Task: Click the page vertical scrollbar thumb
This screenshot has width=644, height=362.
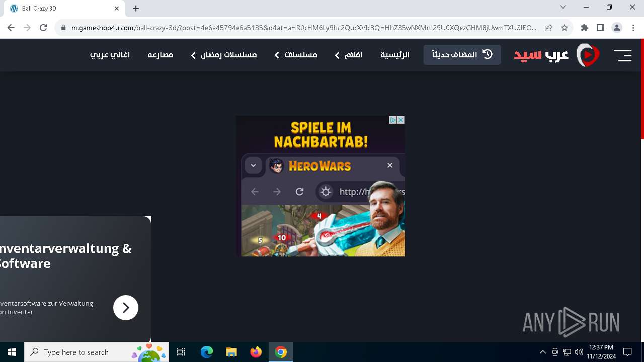Action: point(642,89)
